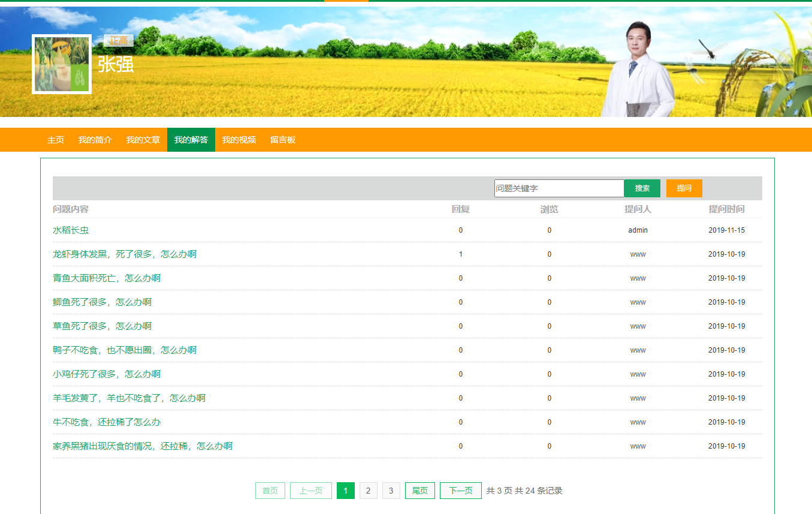Viewport: 812px width, 514px height.
Task: Click the 问题关键字 search field
Action: [559, 188]
